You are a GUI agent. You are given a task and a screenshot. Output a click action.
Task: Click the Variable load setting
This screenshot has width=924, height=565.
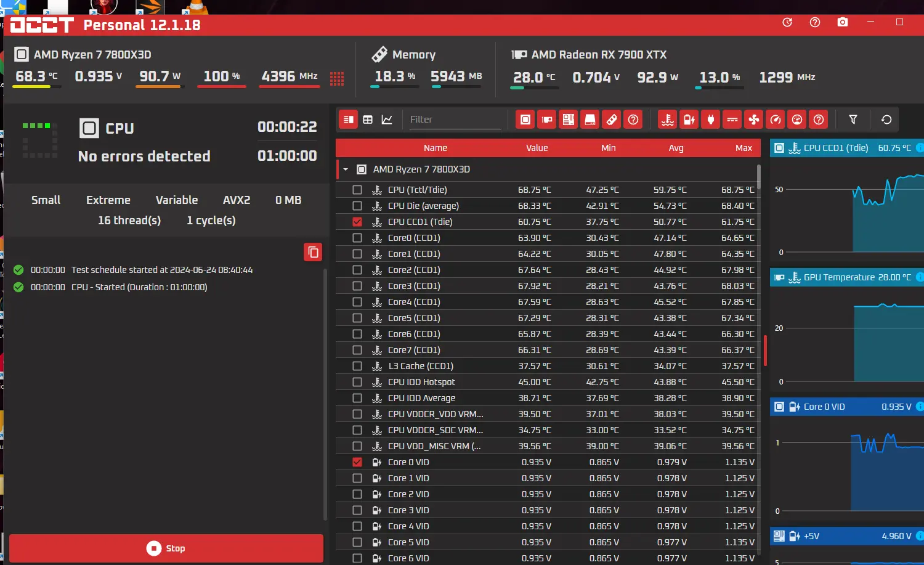[177, 200]
